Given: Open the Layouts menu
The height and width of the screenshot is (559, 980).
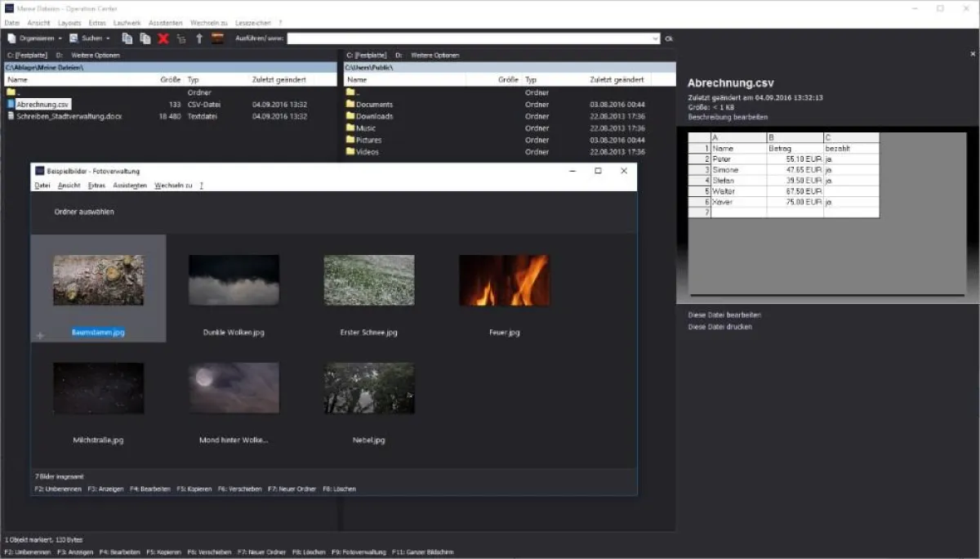Looking at the screenshot, I should [x=69, y=23].
